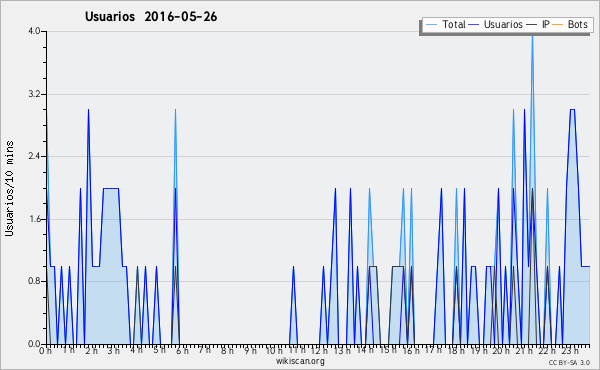Click the 23 h label on the x-axis
This screenshot has width=600, height=370.
[x=570, y=350]
